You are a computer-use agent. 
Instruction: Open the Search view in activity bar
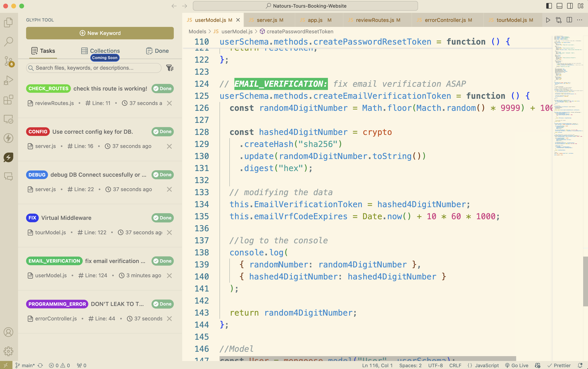point(9,42)
